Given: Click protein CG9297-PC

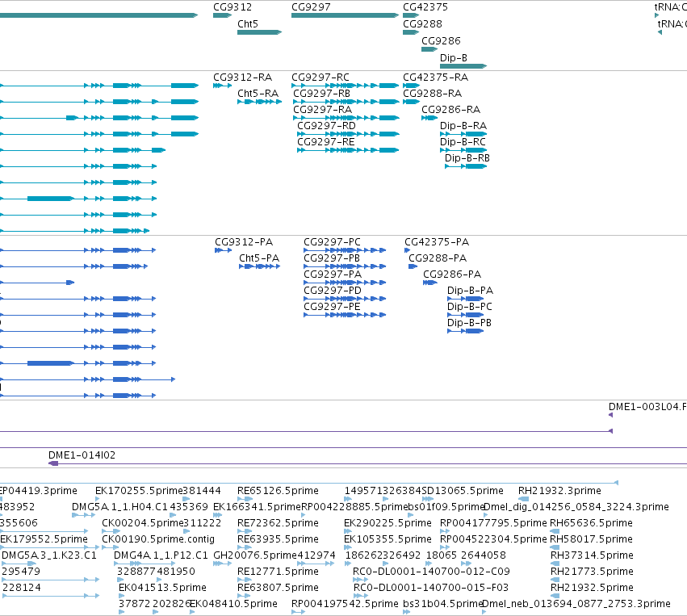Looking at the screenshot, I should pos(345,250).
